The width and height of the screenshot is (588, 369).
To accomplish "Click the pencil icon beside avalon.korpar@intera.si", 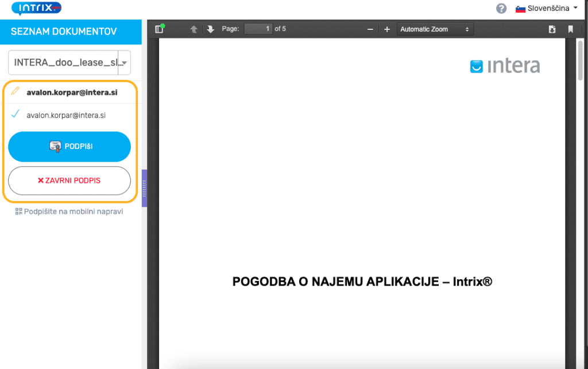I will [16, 91].
